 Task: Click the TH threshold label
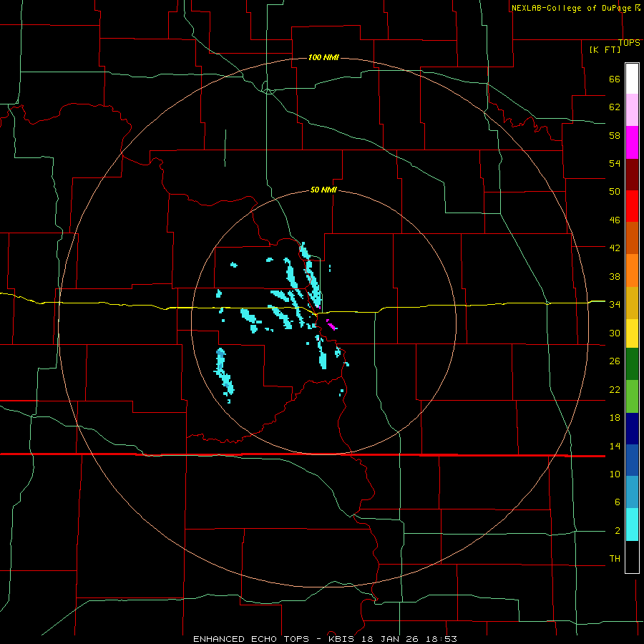tap(615, 559)
